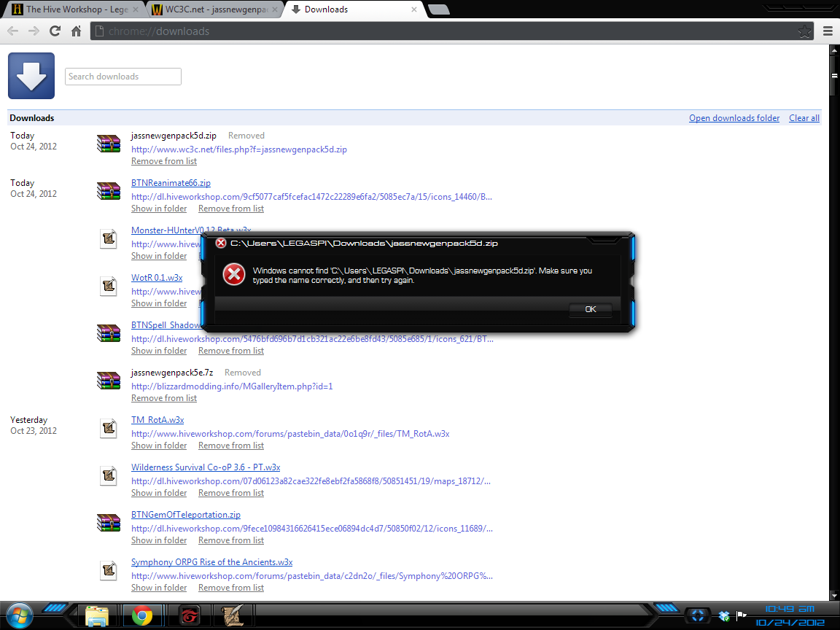Viewport: 840px width, 630px height.
Task: Click the map icon beside Symphony ORPG entry
Action: [109, 570]
